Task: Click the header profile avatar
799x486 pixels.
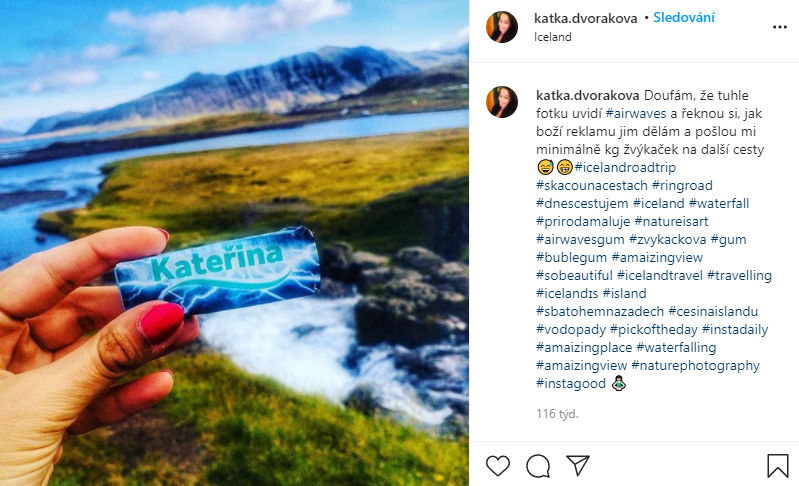Action: (x=502, y=27)
